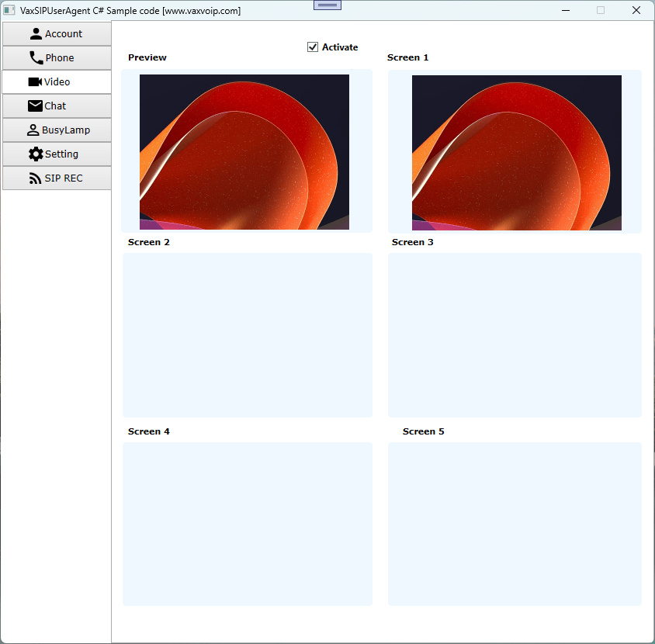This screenshot has height=644, width=655.
Task: Switch to the SIP REC tab
Action: click(x=57, y=178)
